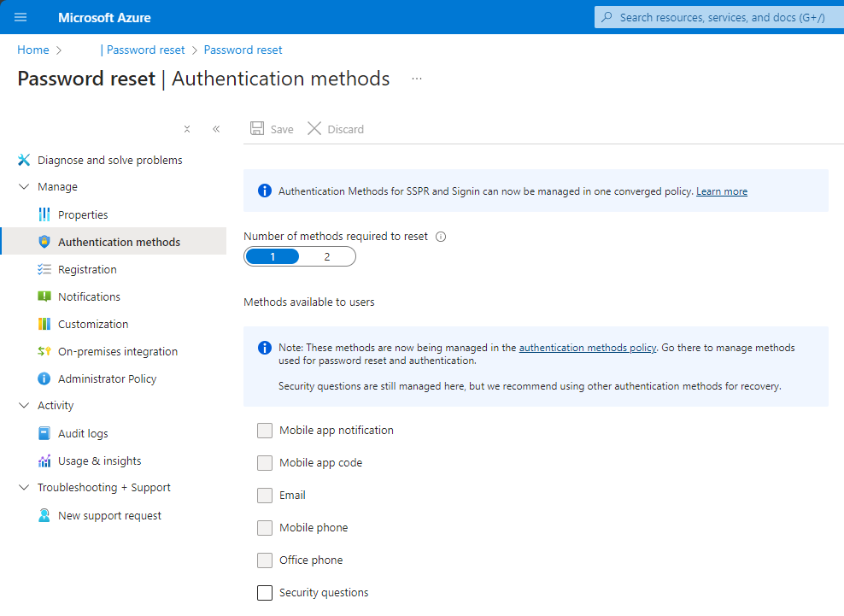
Task: Click the info icon in SSPR converged policy banner
Action: pyautogui.click(x=265, y=191)
